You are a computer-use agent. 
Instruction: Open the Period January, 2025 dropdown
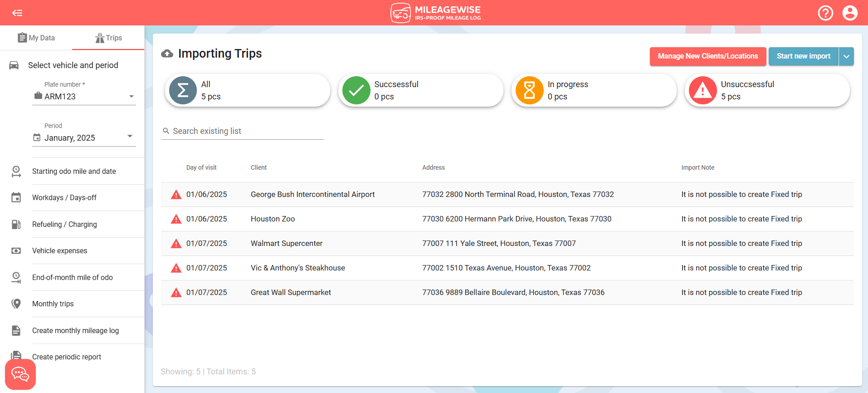tap(84, 138)
